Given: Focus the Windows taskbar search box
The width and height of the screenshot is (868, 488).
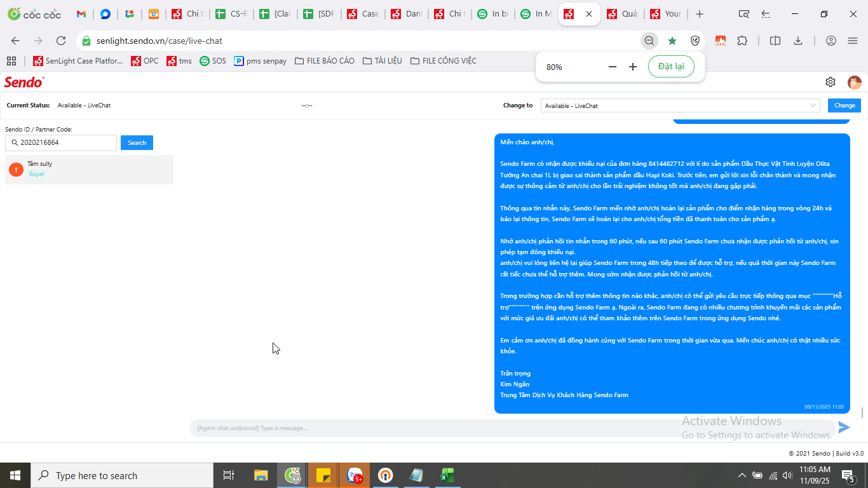Looking at the screenshot, I should tap(122, 475).
